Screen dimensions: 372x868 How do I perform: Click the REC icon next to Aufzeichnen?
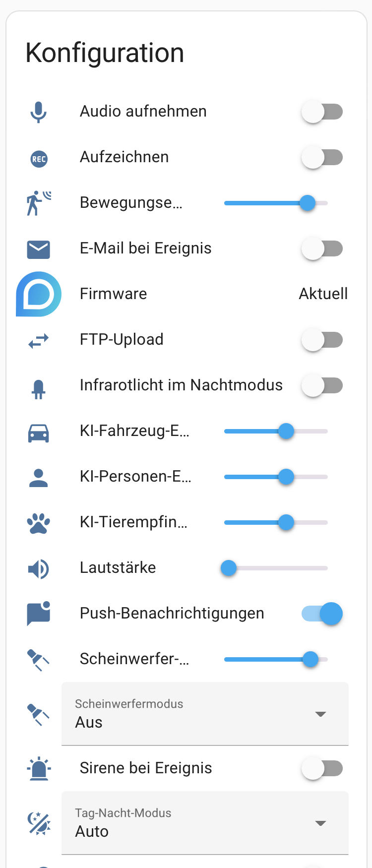point(39,159)
